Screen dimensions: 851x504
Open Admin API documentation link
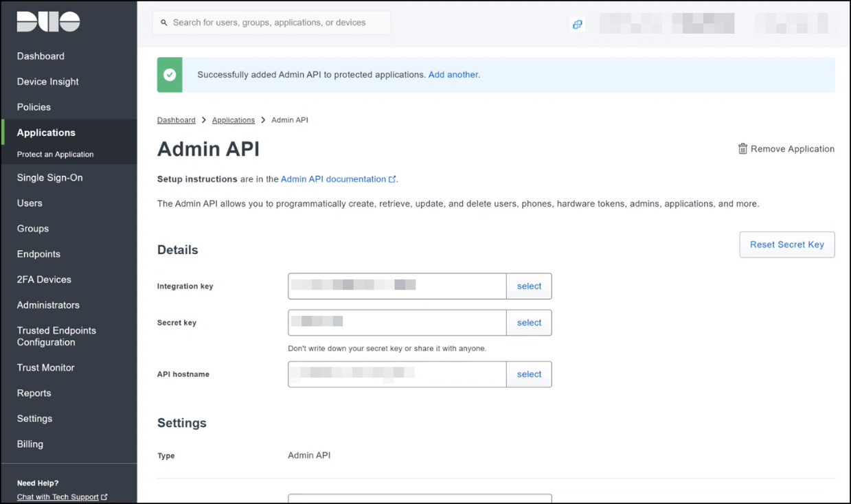(333, 179)
